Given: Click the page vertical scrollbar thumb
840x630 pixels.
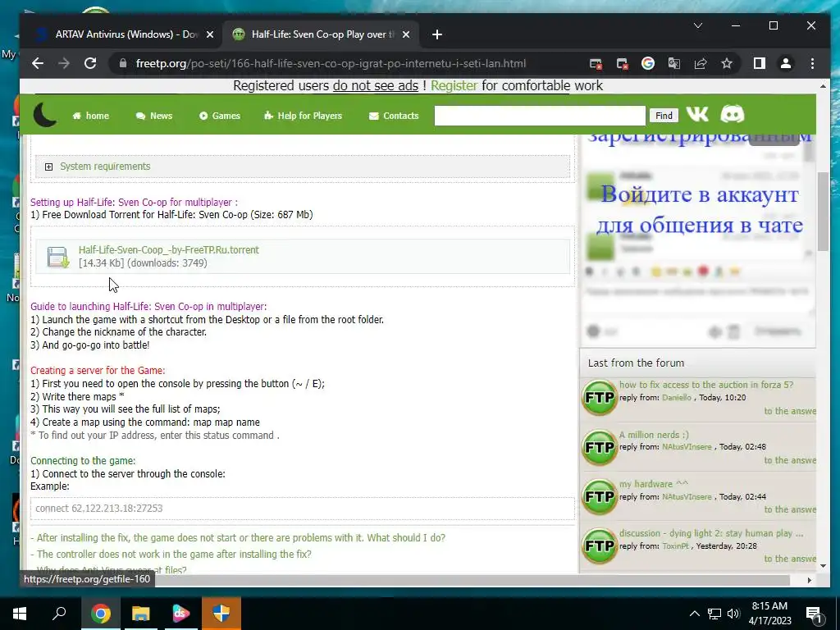Looking at the screenshot, I should coord(823,211).
